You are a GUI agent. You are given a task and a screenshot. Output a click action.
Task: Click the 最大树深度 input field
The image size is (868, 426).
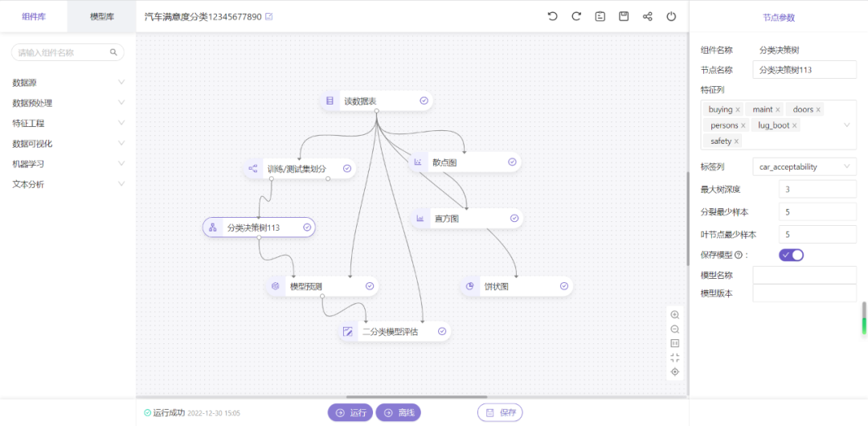(817, 189)
